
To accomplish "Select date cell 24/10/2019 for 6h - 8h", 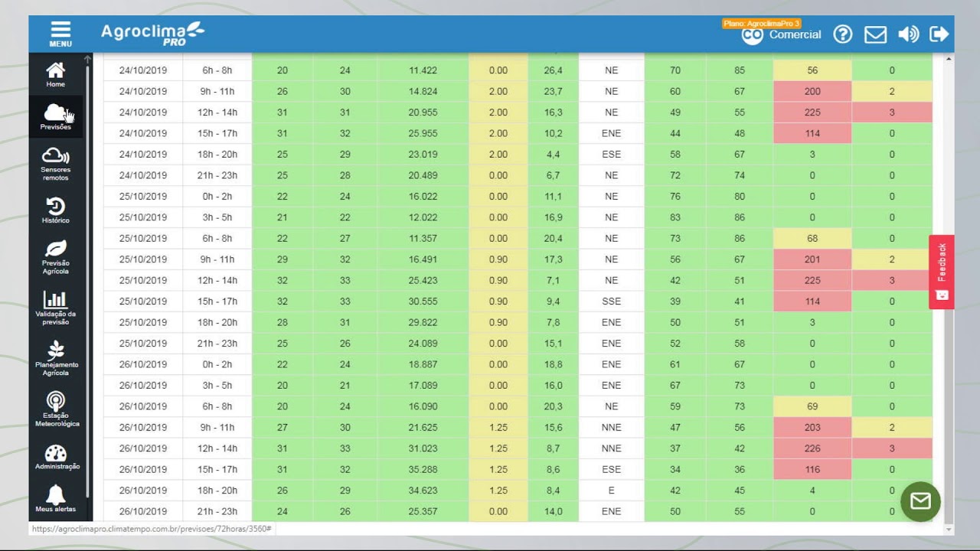I will [143, 70].
